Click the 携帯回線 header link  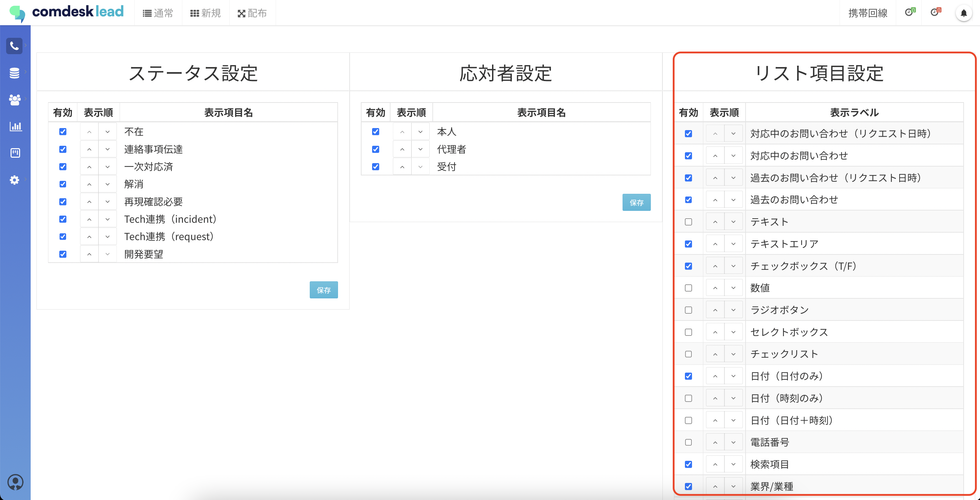[x=868, y=13]
